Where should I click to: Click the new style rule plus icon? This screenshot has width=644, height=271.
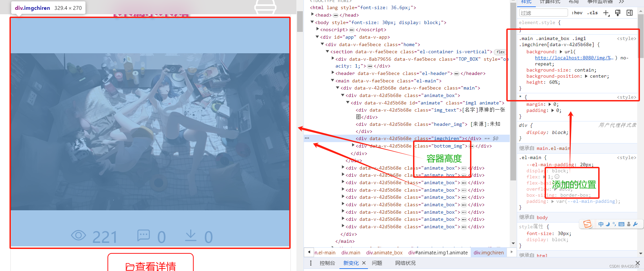pyautogui.click(x=606, y=13)
